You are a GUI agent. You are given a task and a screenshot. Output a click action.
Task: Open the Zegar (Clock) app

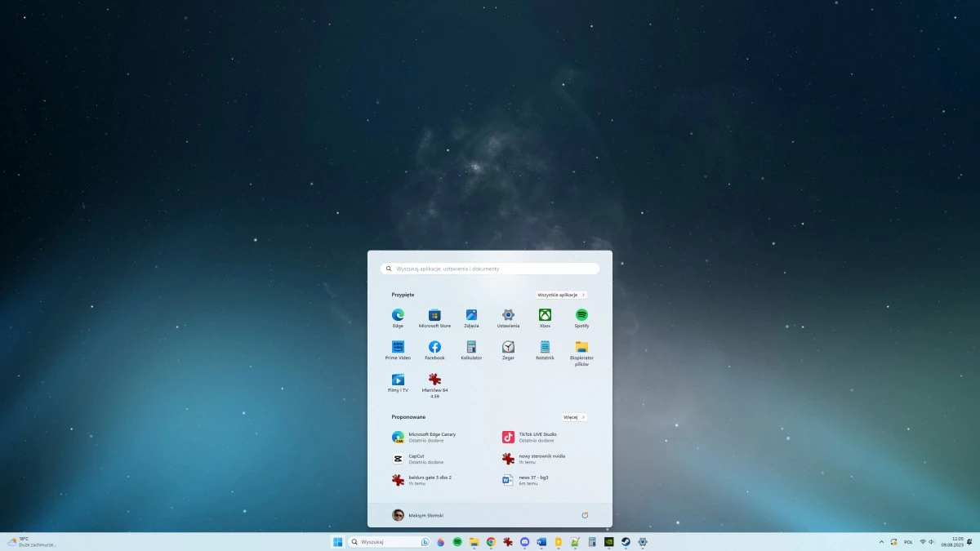coord(507,347)
